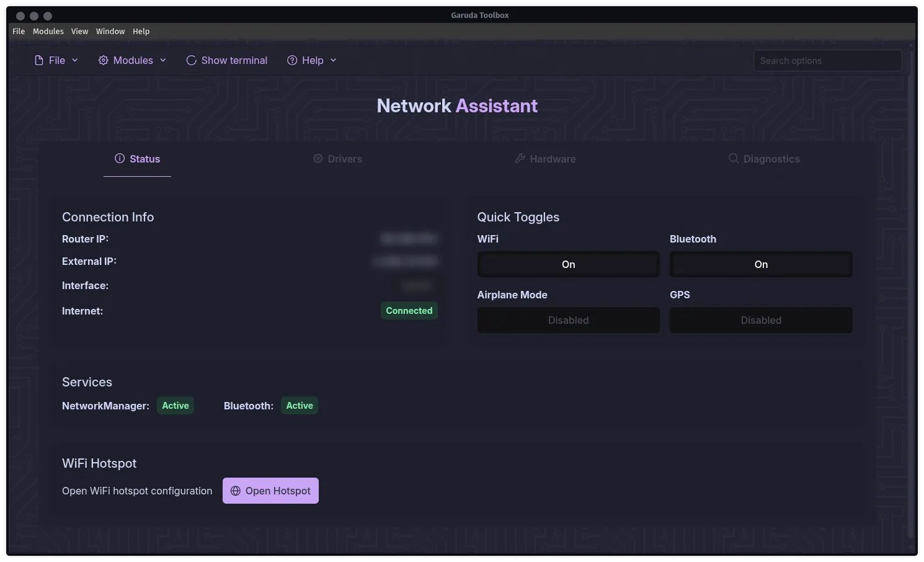Click the Drivers tab gear icon
The image size is (924, 562).
318,159
